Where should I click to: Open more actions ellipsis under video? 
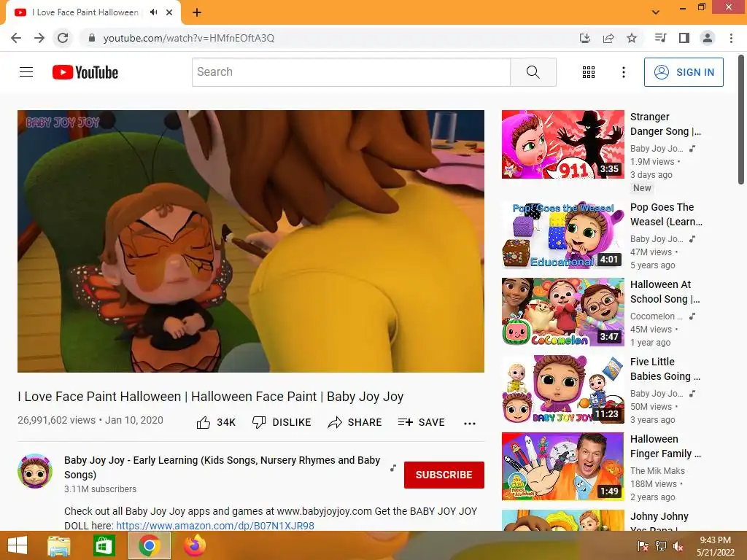point(470,424)
